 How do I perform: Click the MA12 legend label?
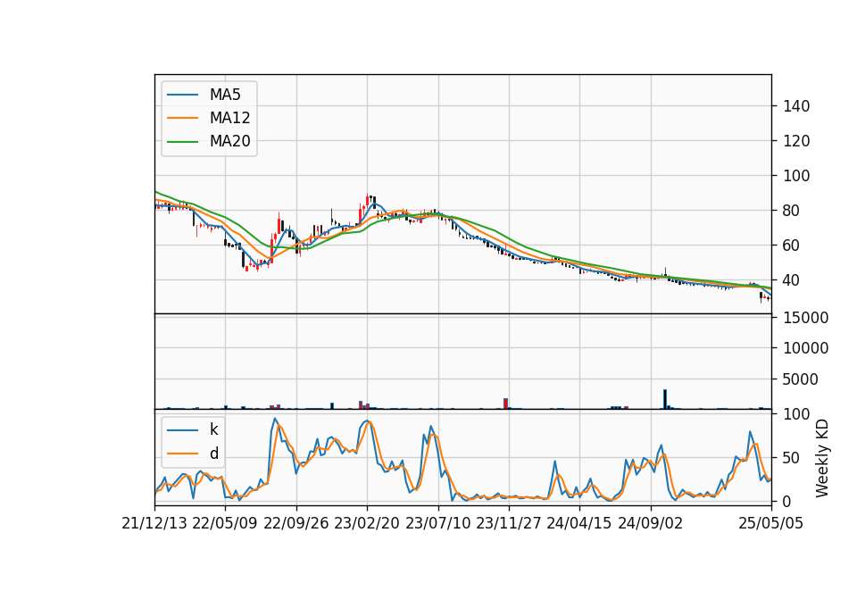click(229, 118)
